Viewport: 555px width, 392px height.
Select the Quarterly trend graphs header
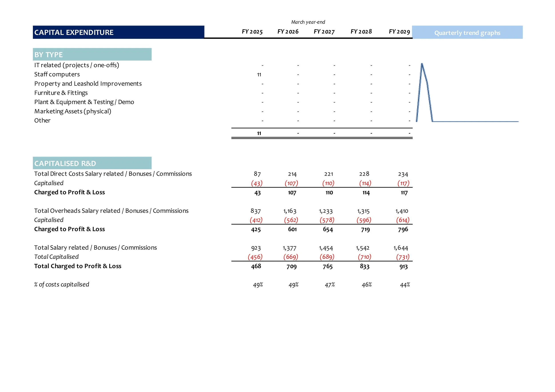point(467,32)
